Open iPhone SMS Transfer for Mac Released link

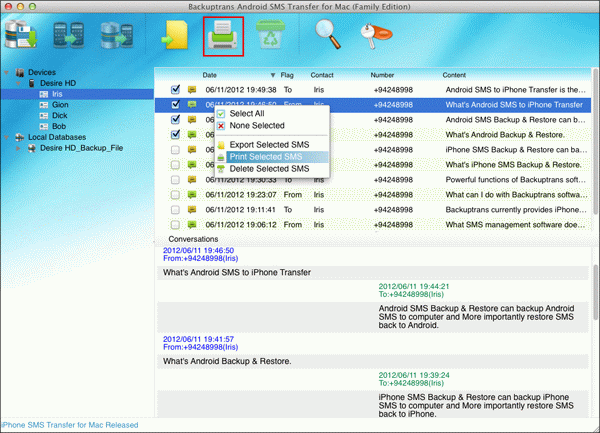(x=70, y=425)
